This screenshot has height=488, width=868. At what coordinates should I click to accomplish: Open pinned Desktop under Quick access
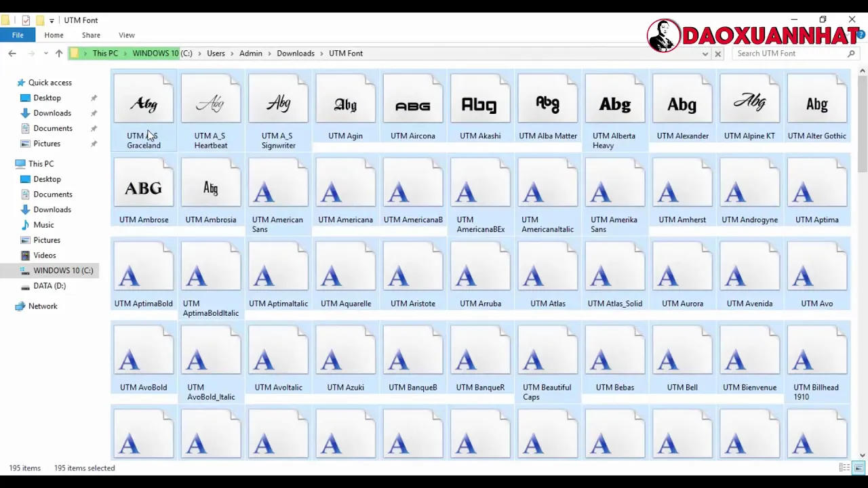47,98
